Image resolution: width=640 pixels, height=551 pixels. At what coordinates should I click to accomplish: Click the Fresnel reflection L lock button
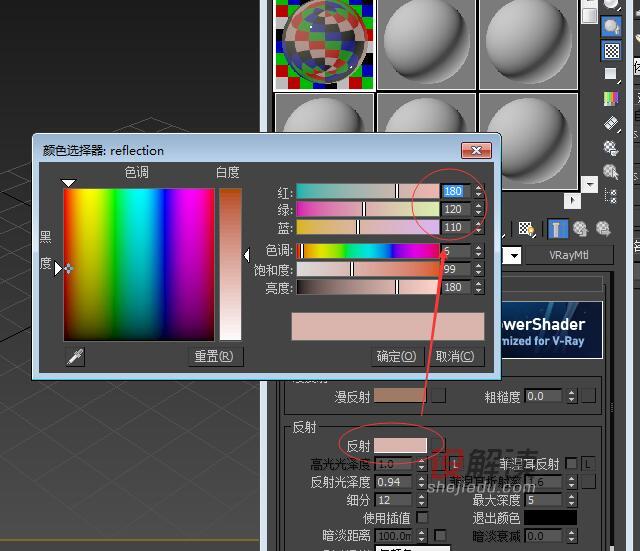pyautogui.click(x=587, y=464)
